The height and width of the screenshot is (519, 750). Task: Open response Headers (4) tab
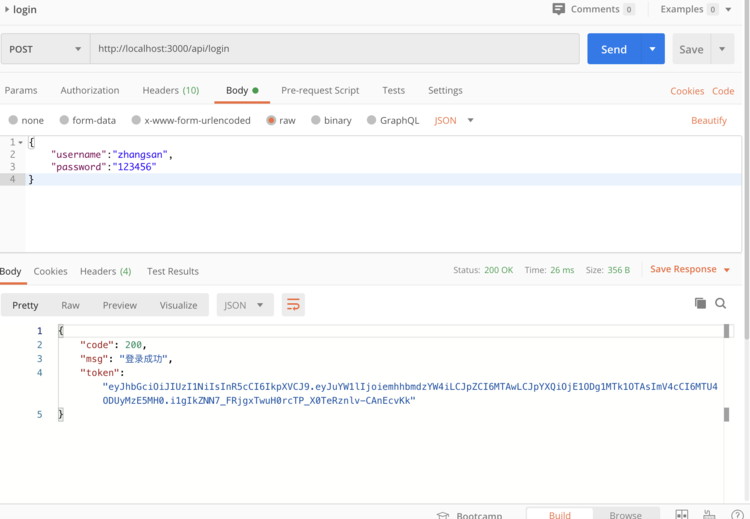[105, 271]
